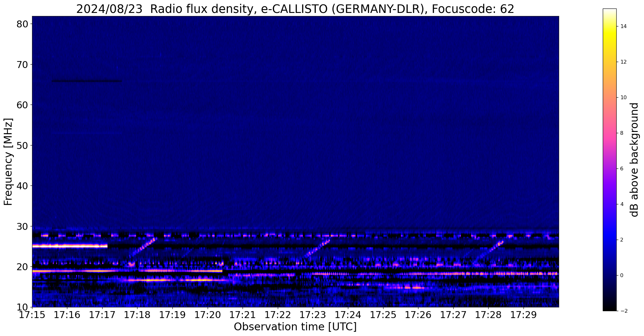Click the drifting diagonal burst near 17:18
Screen dimensions: 644x336
click(143, 247)
